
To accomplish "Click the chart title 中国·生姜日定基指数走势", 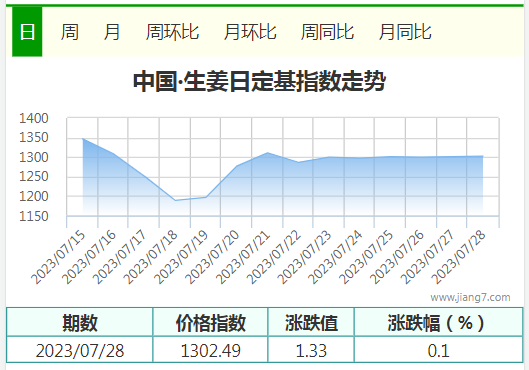I will click(x=259, y=81).
